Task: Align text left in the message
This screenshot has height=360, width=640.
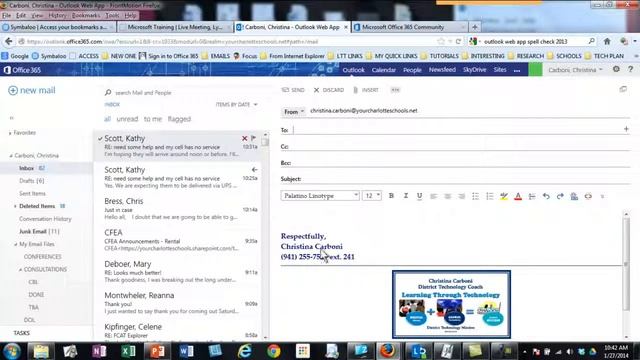Action: pos(433,196)
